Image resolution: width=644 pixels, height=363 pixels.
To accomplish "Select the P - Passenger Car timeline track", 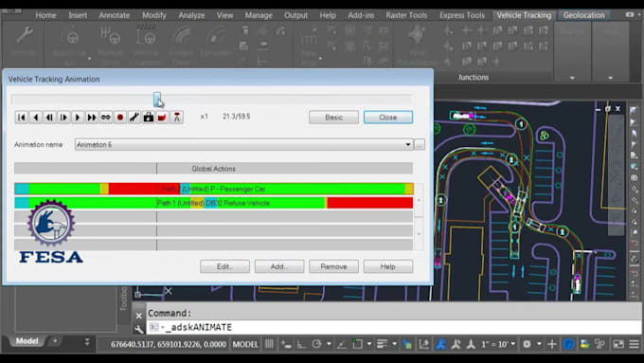I will pos(214,189).
